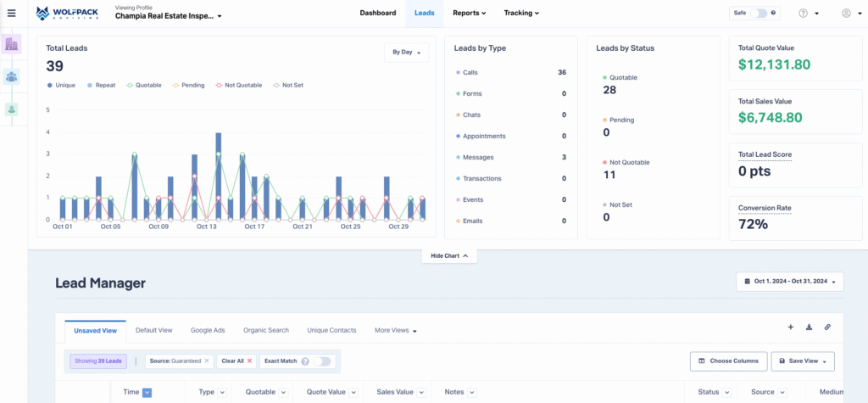The height and width of the screenshot is (403, 868).
Task: Open the Time column sort dropdown
Action: (x=147, y=393)
